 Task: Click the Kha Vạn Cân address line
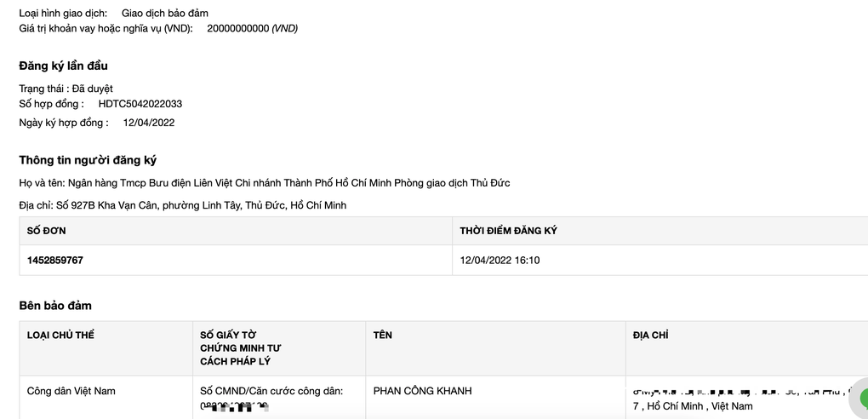183,205
